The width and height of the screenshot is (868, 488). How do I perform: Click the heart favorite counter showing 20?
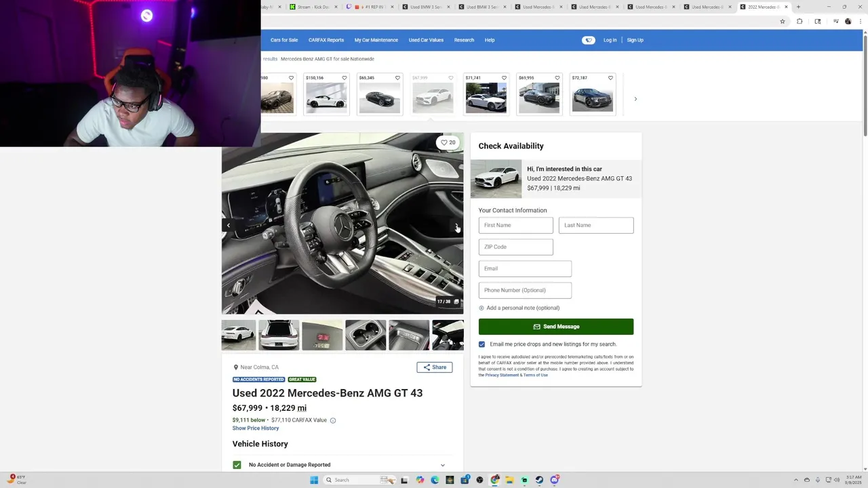tap(448, 142)
